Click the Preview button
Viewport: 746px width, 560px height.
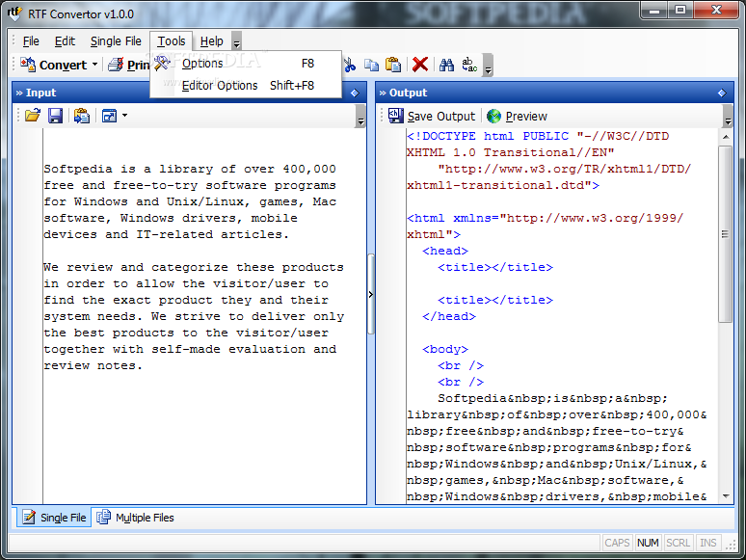pyautogui.click(x=518, y=116)
